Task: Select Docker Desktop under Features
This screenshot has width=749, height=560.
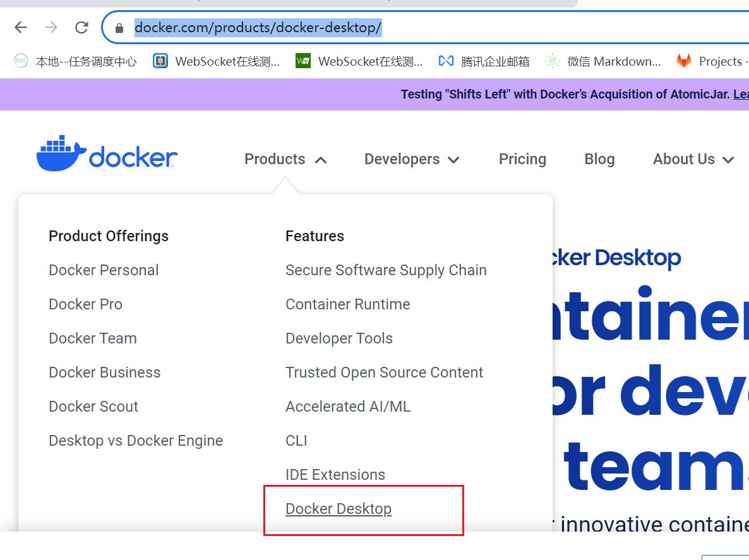Action: (x=339, y=509)
